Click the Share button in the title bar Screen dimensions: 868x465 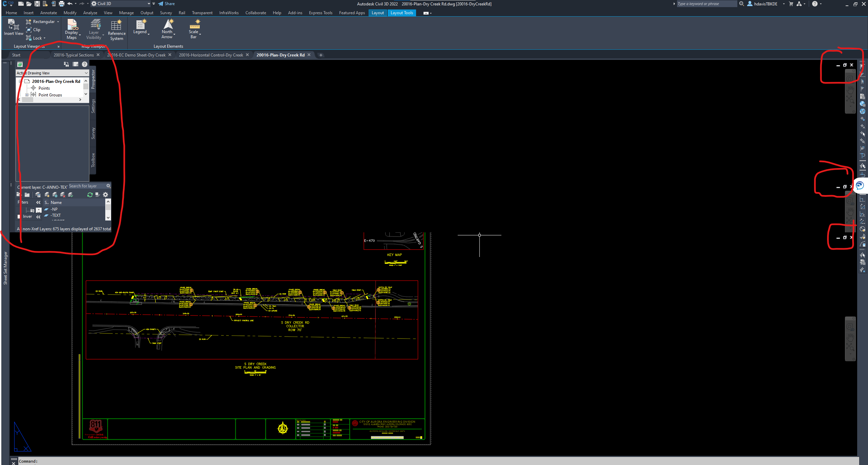point(166,4)
